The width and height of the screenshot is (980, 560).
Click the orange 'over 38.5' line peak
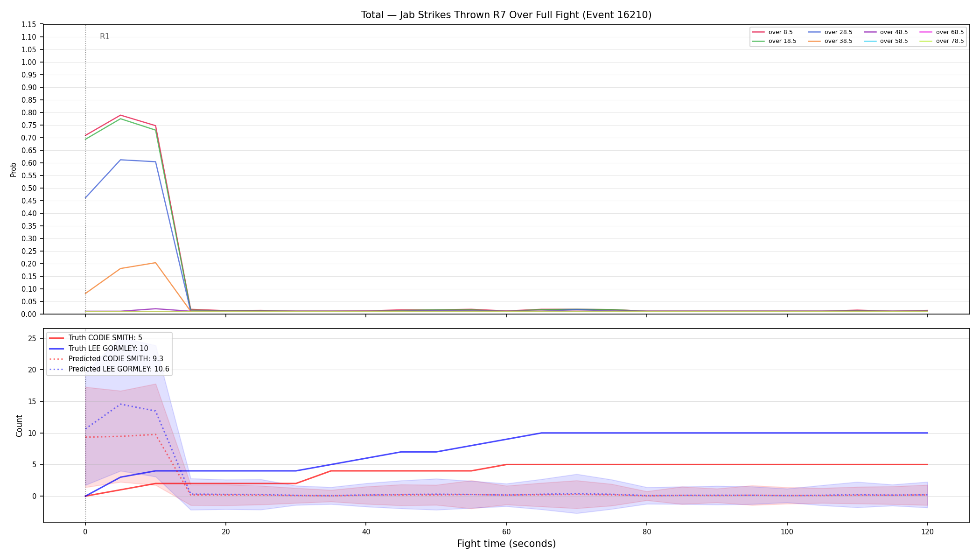point(155,263)
